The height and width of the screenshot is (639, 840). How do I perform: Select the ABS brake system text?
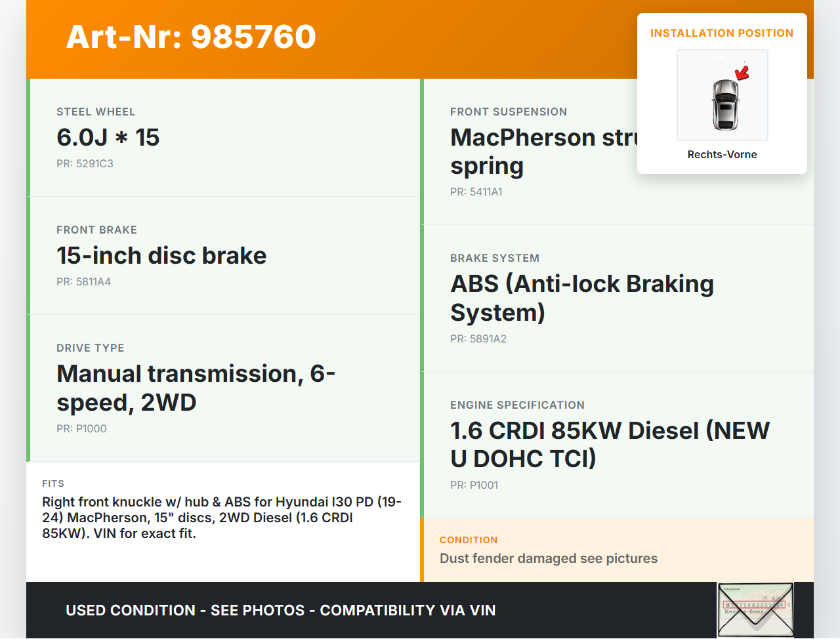pos(581,298)
